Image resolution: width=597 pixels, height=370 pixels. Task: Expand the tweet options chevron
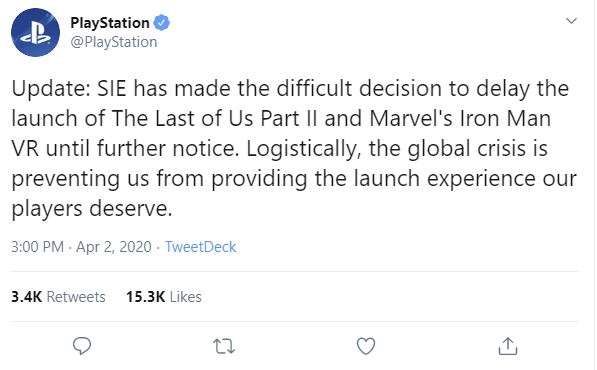coord(571,21)
